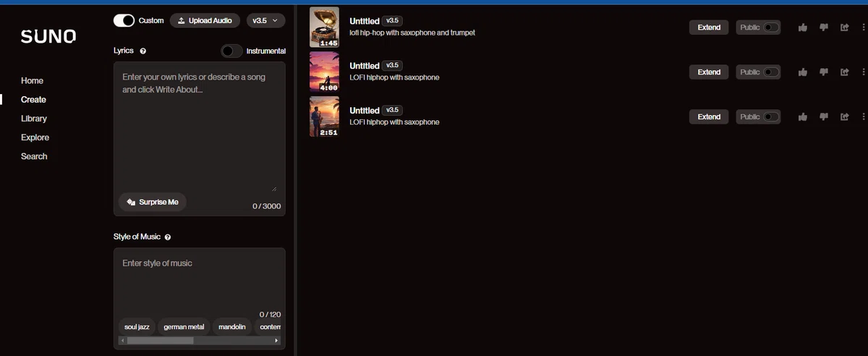The height and width of the screenshot is (356, 868).
Task: Dislike the 4:00 LOFI hiphop song
Action: [x=824, y=72]
